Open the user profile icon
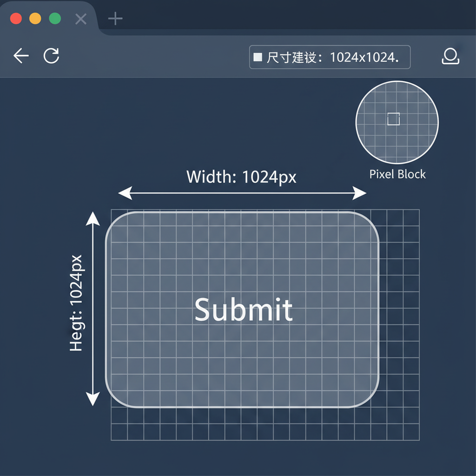The image size is (476, 476). pyautogui.click(x=450, y=57)
